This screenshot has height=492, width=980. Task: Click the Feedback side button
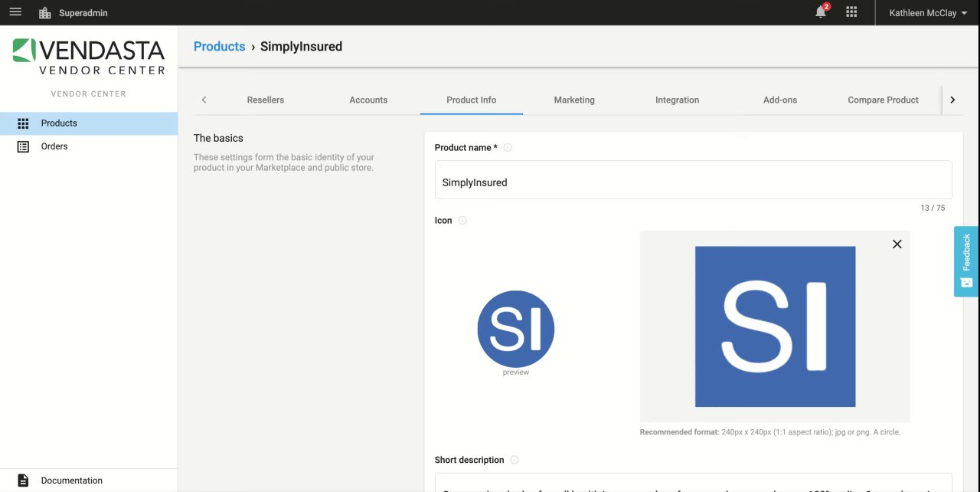(966, 261)
